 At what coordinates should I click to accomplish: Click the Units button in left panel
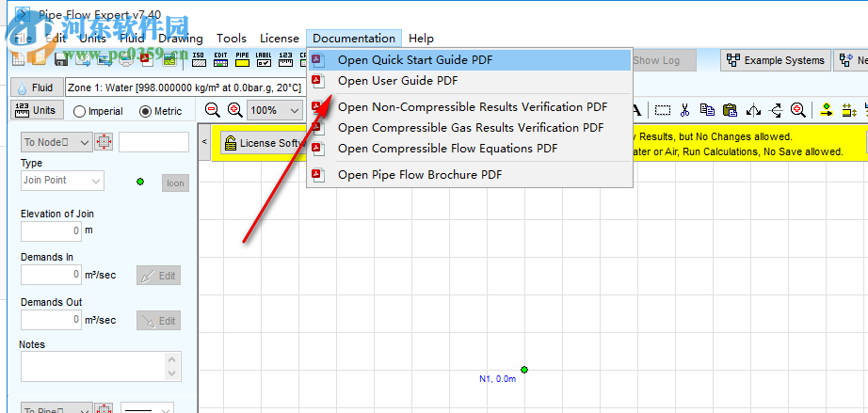[37, 110]
